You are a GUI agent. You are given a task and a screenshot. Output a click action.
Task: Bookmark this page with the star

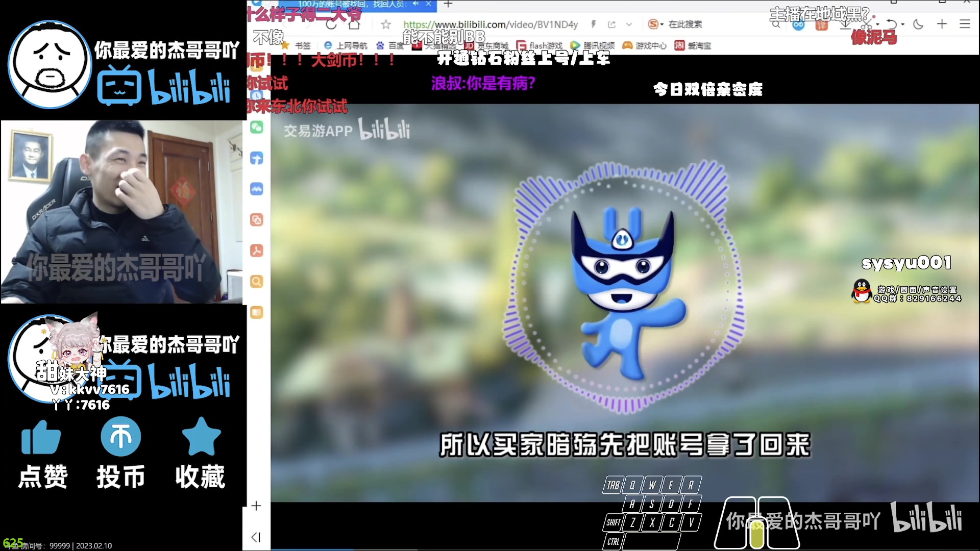[x=386, y=24]
